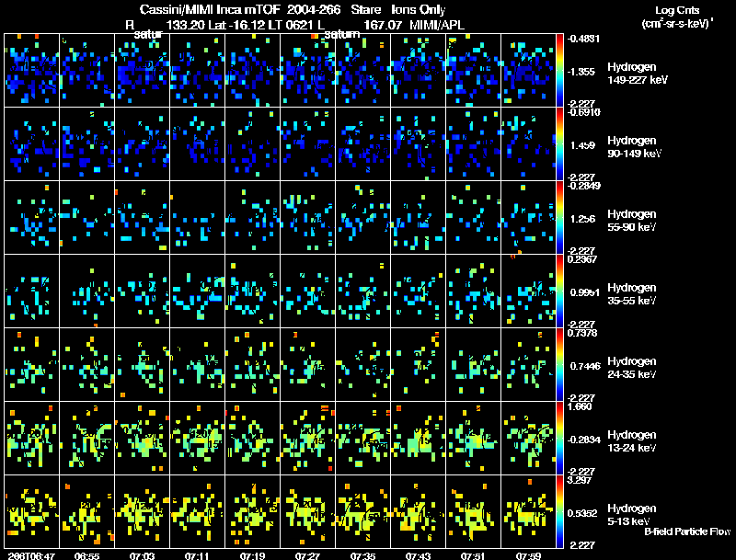Screen dimensions: 736x560
Task: Select the 'Hydrogen 24-35 keV' row label
Action: (x=632, y=368)
